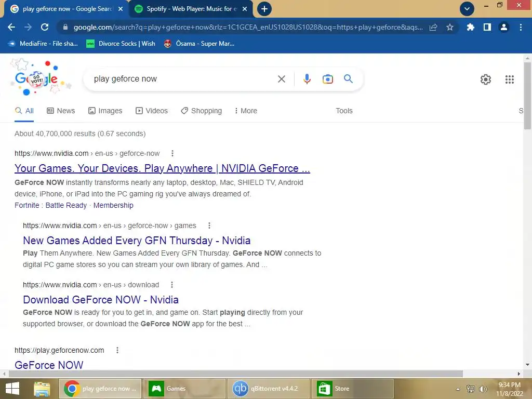
Task: Click the Google Go Vote doodle logo
Action: tap(40, 78)
